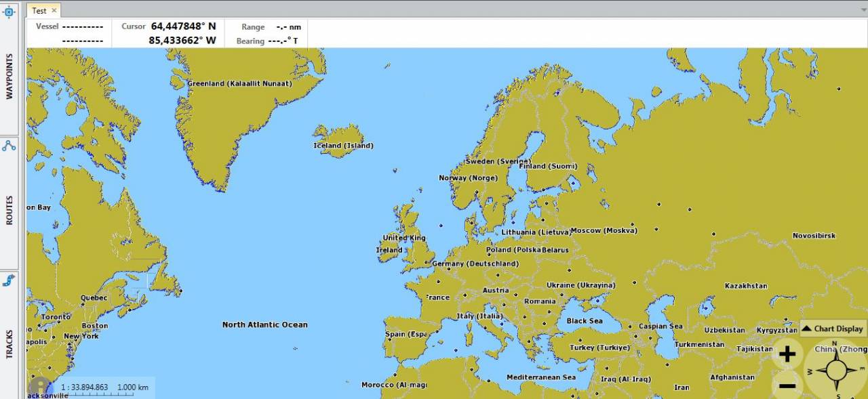Click the Waypoints icon in the sidebar
868x399 pixels.
pos(9,12)
